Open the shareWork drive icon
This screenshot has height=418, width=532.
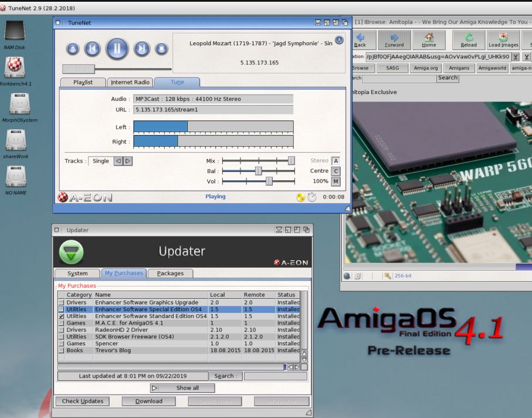(16, 140)
